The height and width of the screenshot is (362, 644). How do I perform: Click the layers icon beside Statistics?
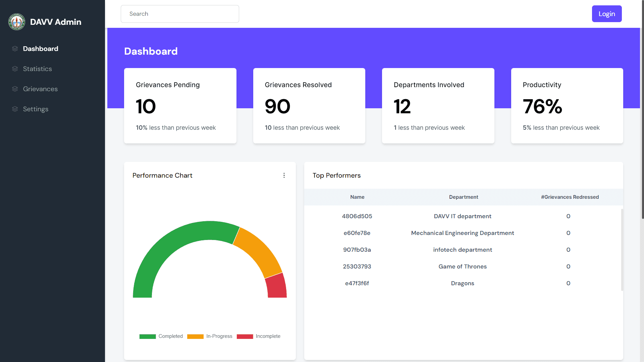click(x=15, y=69)
